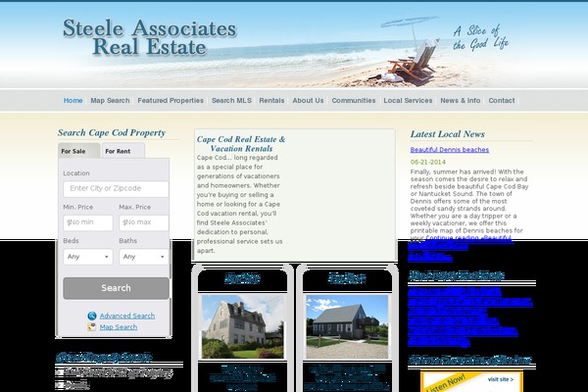
Task: Click the Min. Price input field
Action: (x=88, y=222)
